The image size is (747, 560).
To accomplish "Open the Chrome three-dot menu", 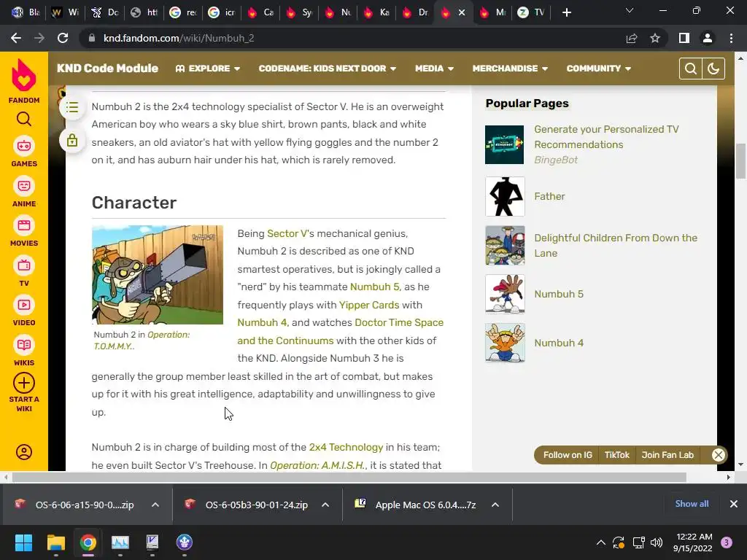I will 731,38.
